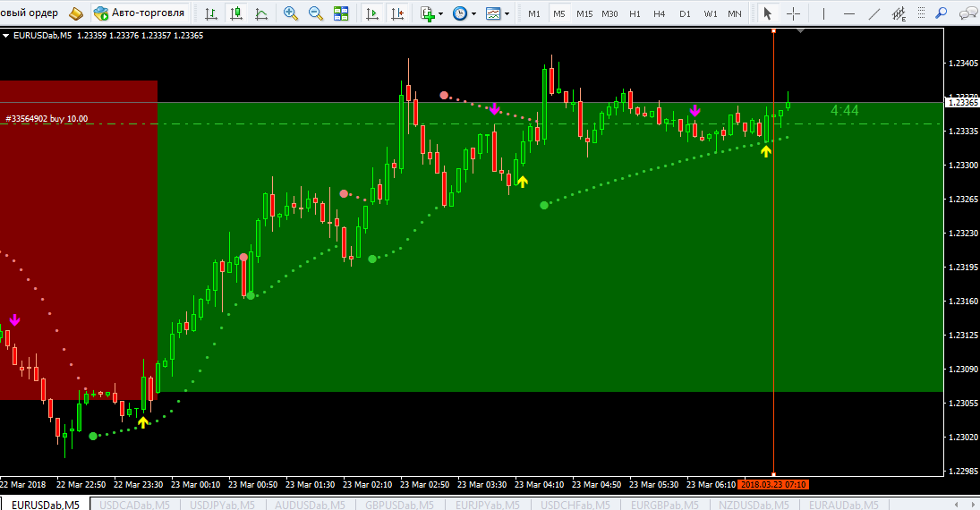The width and height of the screenshot is (980, 510).
Task: Click the current price label 1.23365
Action: (x=962, y=103)
